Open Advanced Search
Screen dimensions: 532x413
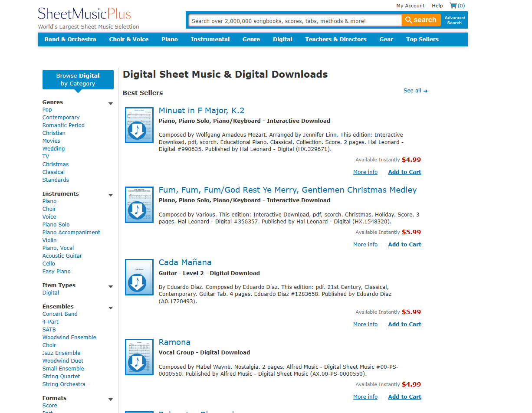tap(454, 20)
